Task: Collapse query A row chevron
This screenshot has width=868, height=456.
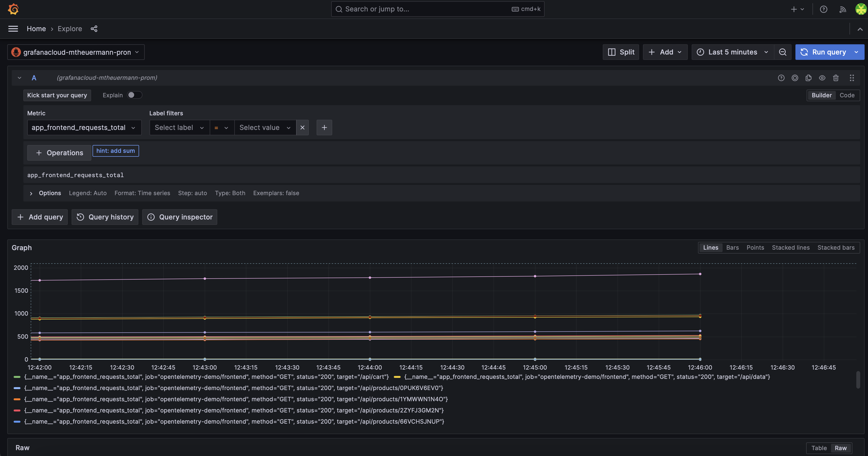Action: [x=19, y=78]
